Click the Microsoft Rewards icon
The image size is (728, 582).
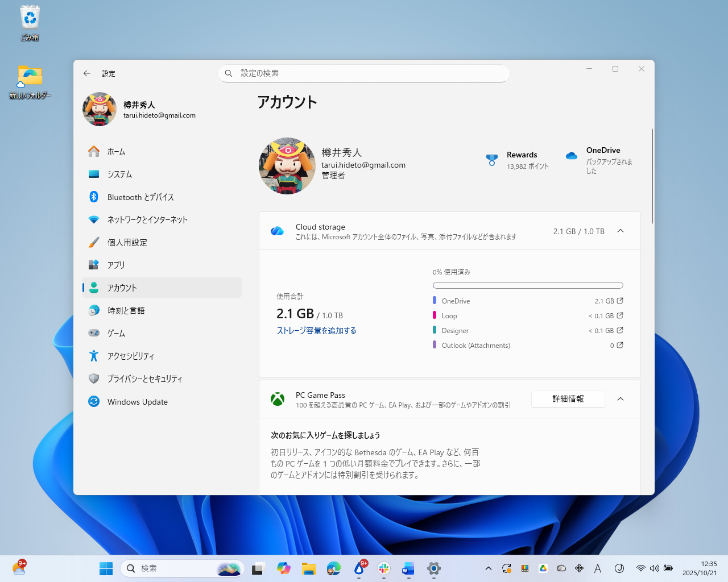coord(491,160)
